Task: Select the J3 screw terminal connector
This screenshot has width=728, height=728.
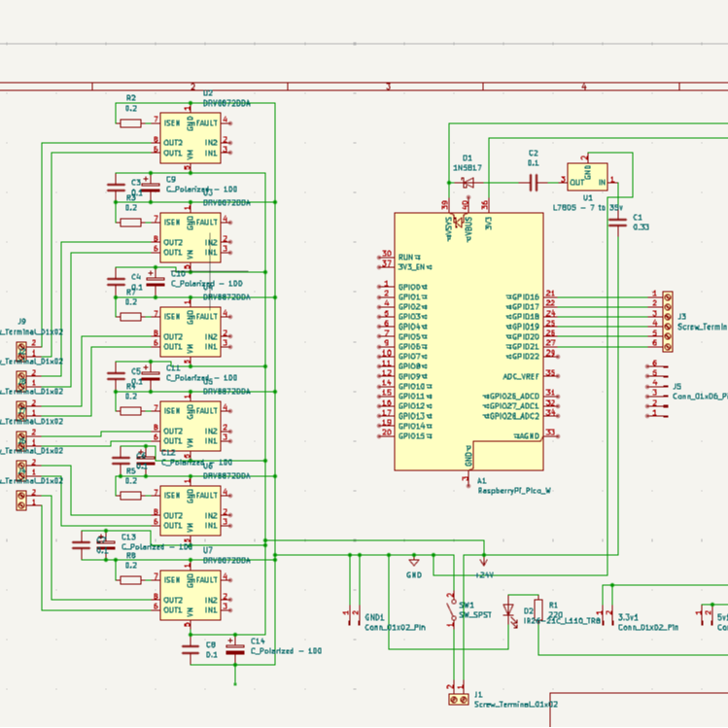Action: pos(668,322)
